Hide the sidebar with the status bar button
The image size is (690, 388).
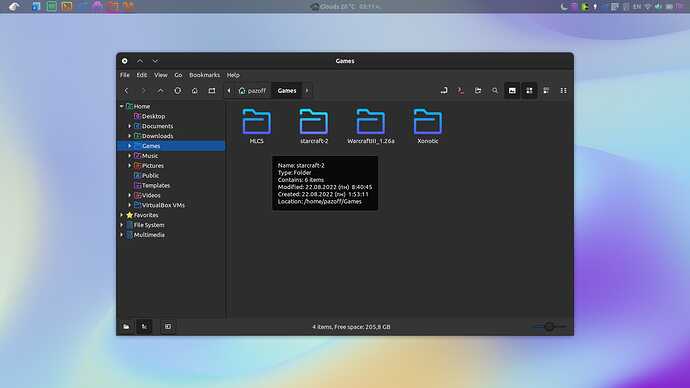point(168,326)
